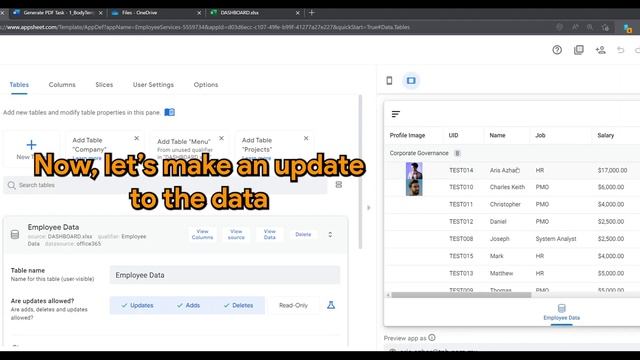Click Add Table "Projects" suggestion card
The height and width of the screenshot is (360, 640).
(x=274, y=149)
